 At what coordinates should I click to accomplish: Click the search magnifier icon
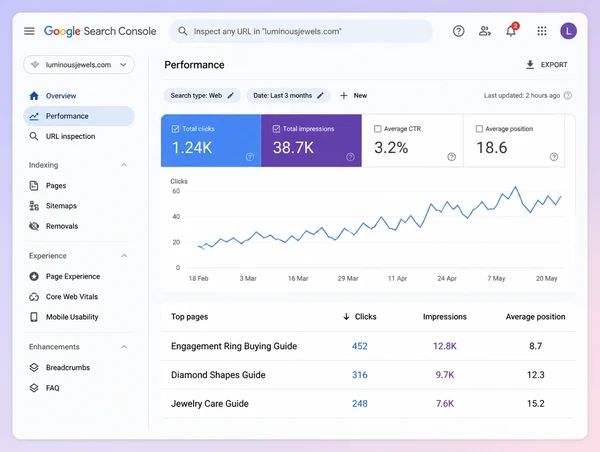point(183,31)
